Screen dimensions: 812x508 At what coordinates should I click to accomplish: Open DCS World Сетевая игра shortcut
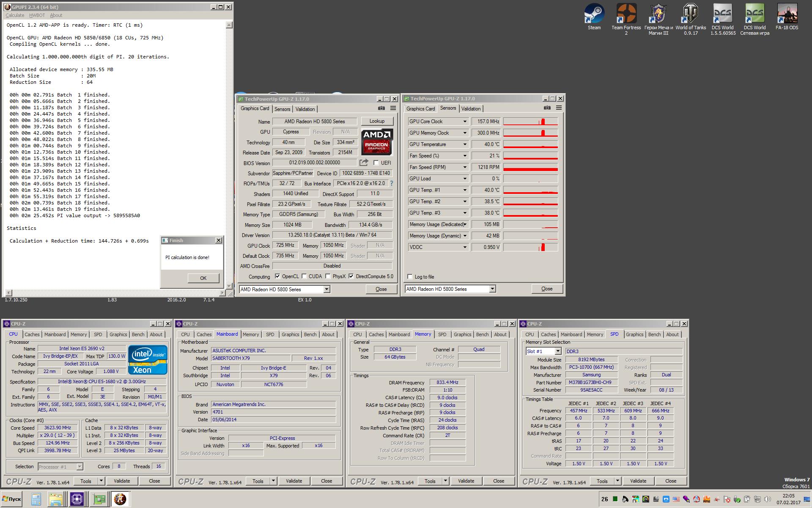click(755, 19)
